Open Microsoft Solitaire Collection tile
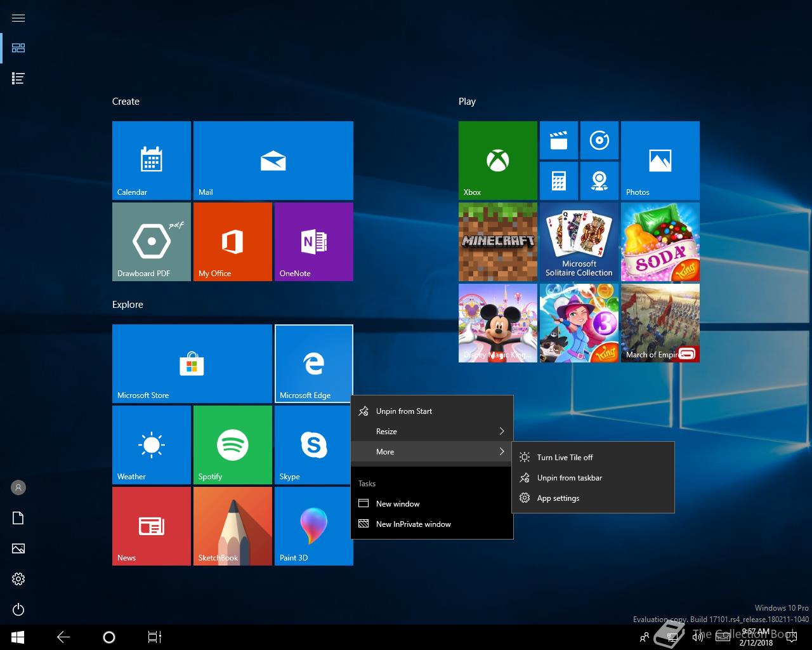Screen dimensions: 812x650 click(x=579, y=242)
